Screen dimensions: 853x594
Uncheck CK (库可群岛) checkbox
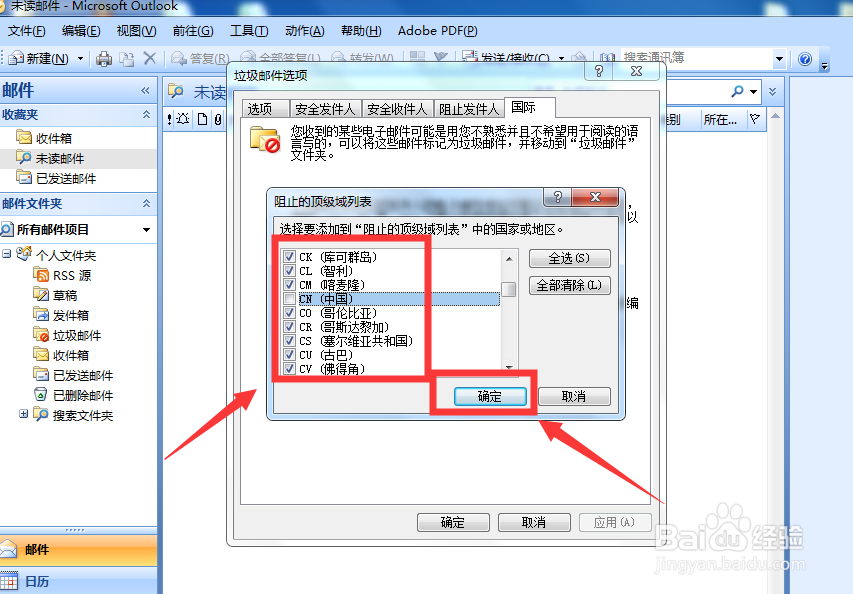point(289,257)
